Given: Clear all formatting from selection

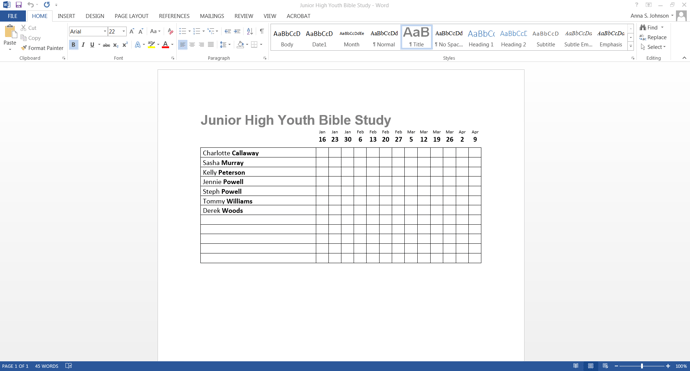Looking at the screenshot, I should (170, 31).
